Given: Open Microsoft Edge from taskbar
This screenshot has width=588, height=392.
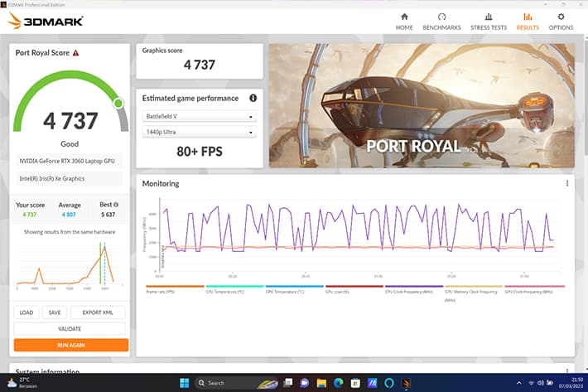Looking at the screenshot, I should pyautogui.click(x=339, y=383).
